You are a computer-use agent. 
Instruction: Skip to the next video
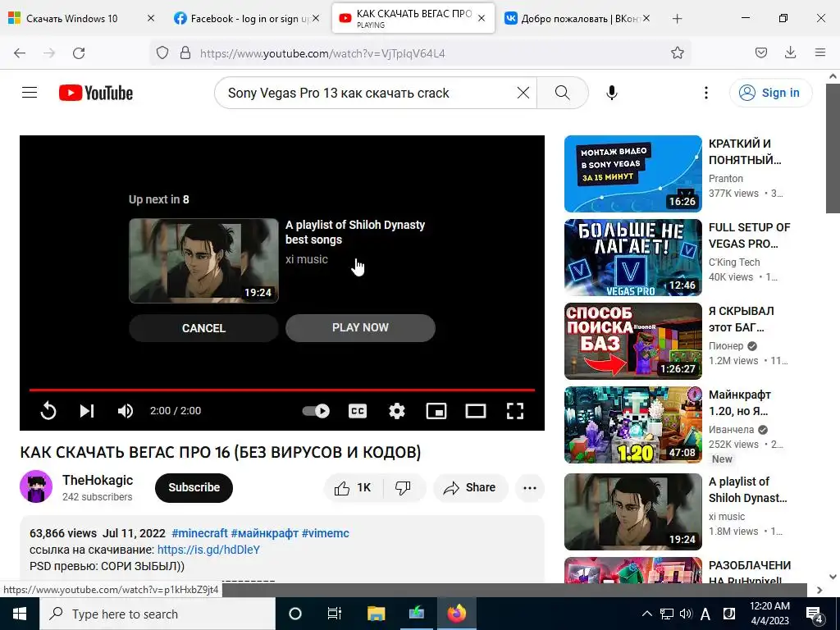pos(87,411)
